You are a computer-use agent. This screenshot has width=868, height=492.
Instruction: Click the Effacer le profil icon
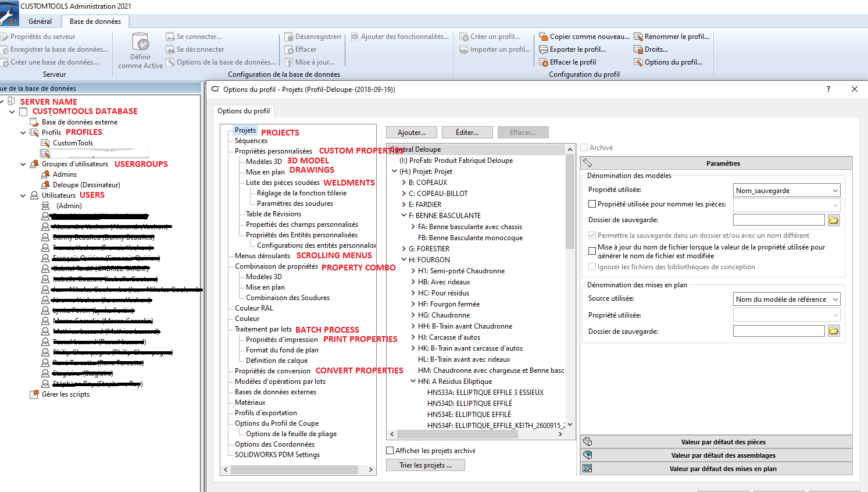point(544,62)
